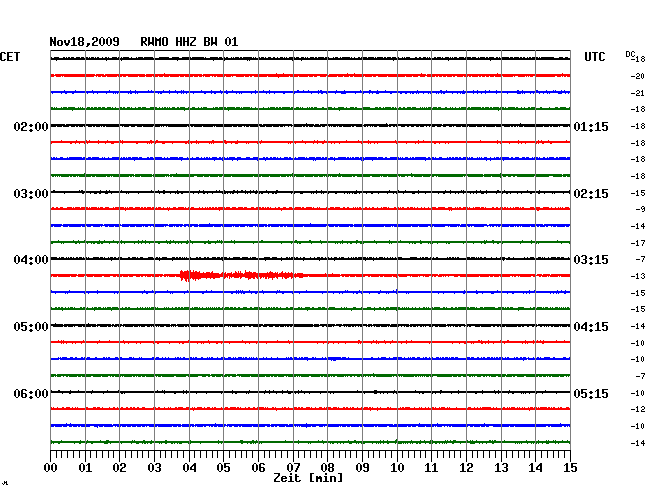Click the date label "Nov18,2009"

(84, 42)
